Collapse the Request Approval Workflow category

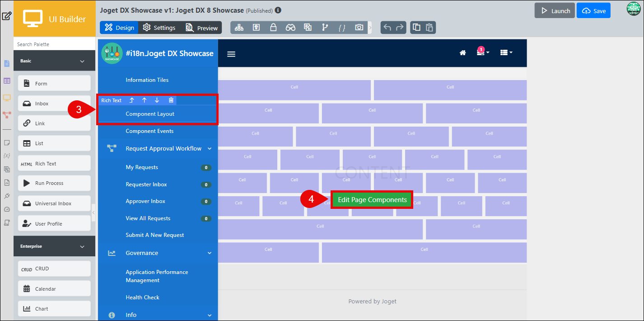tap(210, 148)
